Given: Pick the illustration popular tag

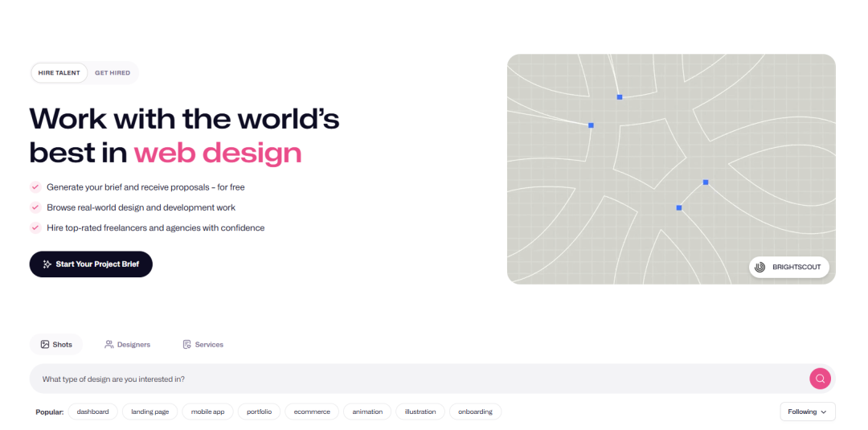Looking at the screenshot, I should tap(420, 412).
